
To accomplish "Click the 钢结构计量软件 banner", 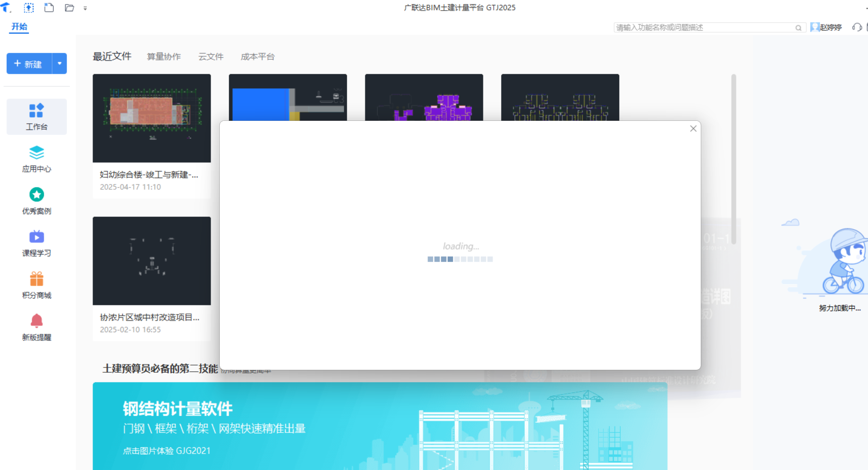I will tap(380, 426).
